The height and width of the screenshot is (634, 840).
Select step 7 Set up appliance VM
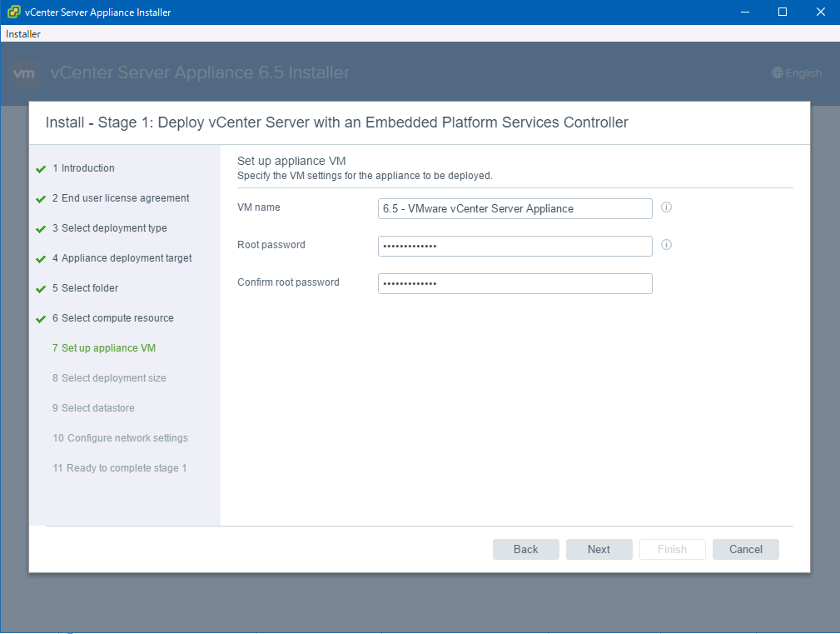tap(104, 348)
